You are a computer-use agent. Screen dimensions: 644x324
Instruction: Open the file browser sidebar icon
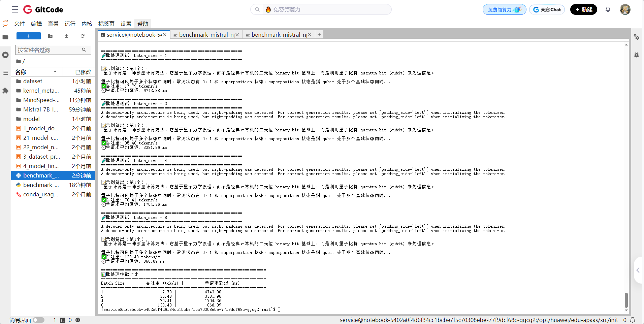(5, 37)
